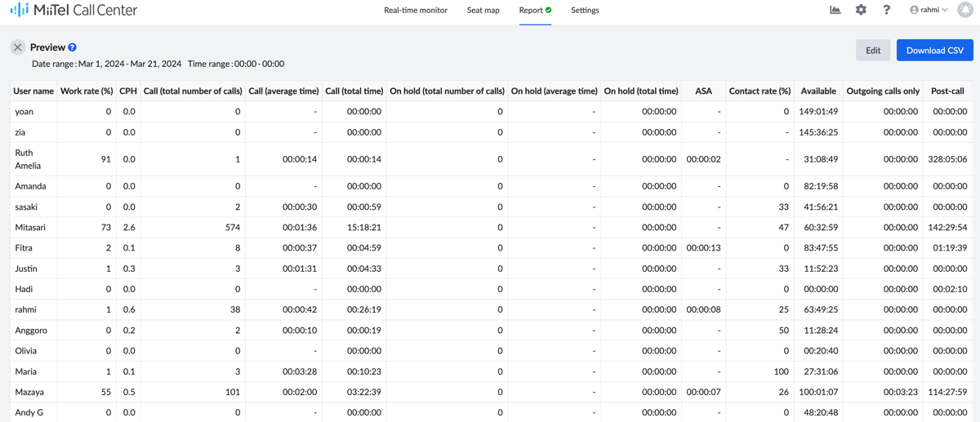Click the On hold (total time) header
The image size is (980, 422).
(x=641, y=91)
